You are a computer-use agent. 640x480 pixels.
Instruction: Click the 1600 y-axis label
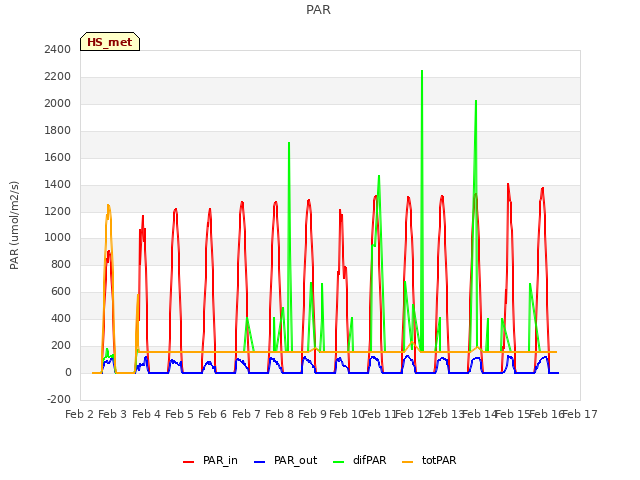tap(58, 158)
